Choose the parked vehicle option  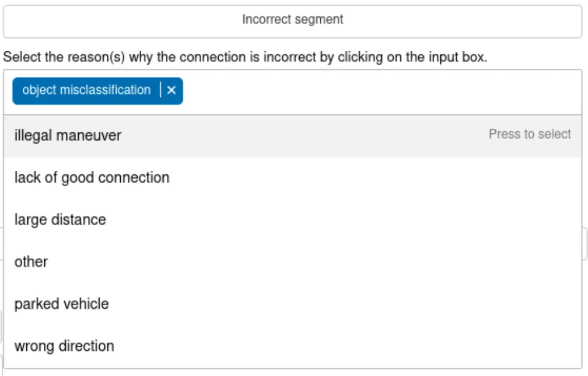pos(62,304)
